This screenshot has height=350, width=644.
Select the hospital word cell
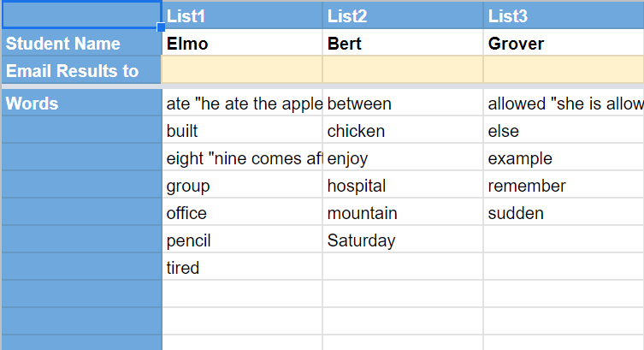point(402,186)
